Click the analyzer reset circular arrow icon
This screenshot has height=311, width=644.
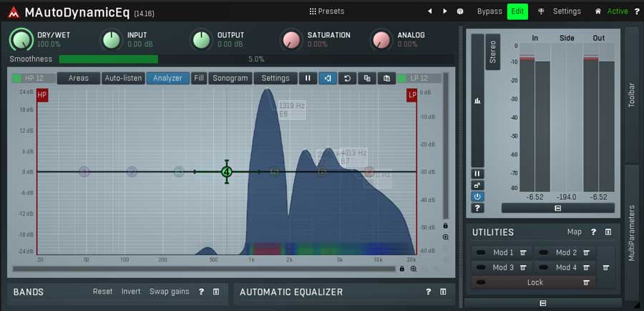click(x=348, y=78)
